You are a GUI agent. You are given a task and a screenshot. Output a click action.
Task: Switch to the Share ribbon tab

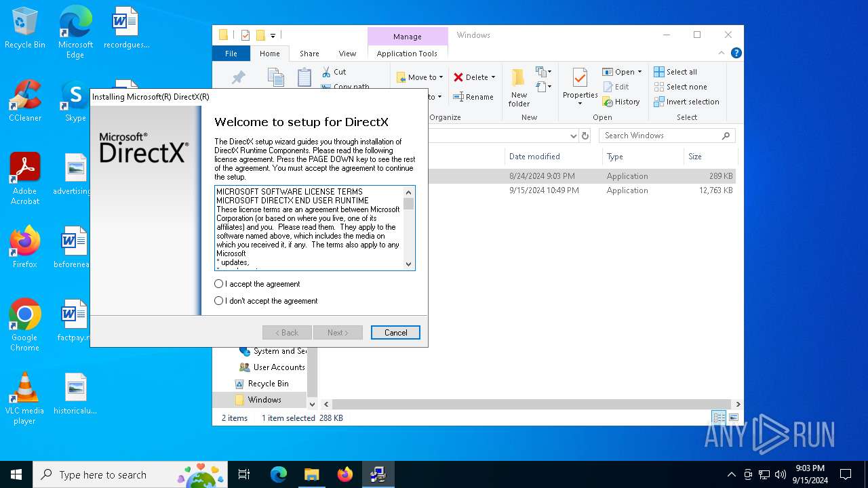[309, 54]
